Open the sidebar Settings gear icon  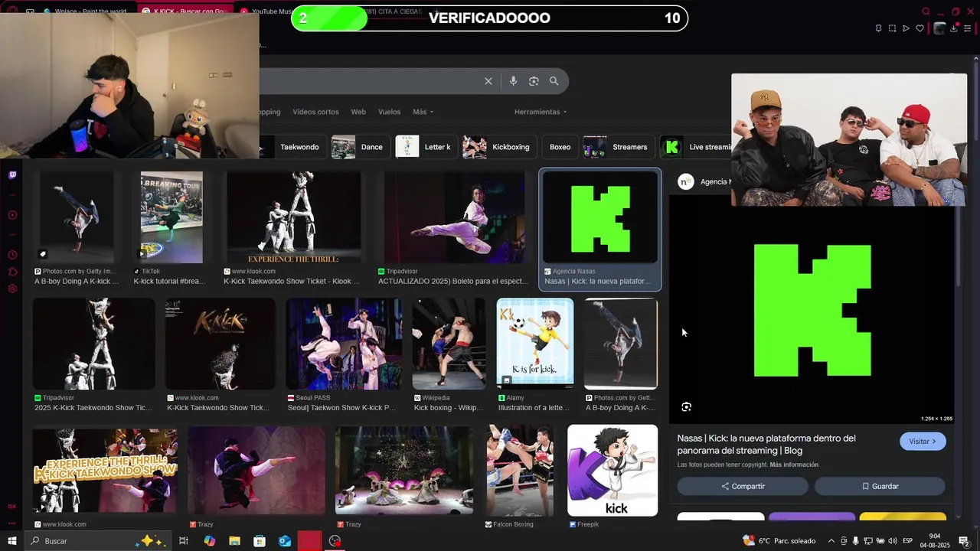click(12, 289)
